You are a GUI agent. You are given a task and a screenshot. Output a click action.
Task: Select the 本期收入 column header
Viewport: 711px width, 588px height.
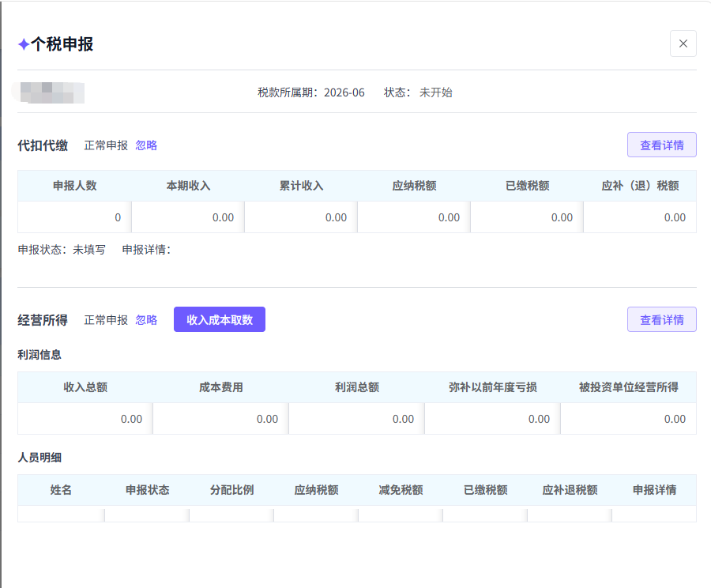pyautogui.click(x=188, y=186)
